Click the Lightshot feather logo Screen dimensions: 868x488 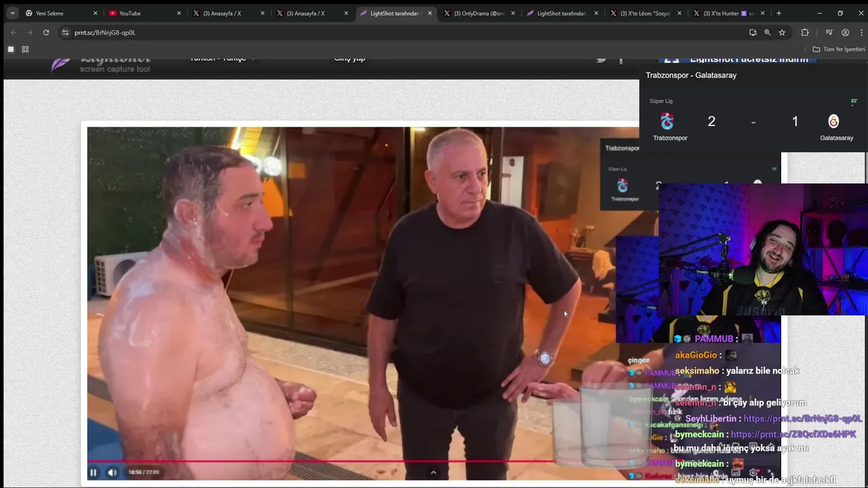[61, 65]
